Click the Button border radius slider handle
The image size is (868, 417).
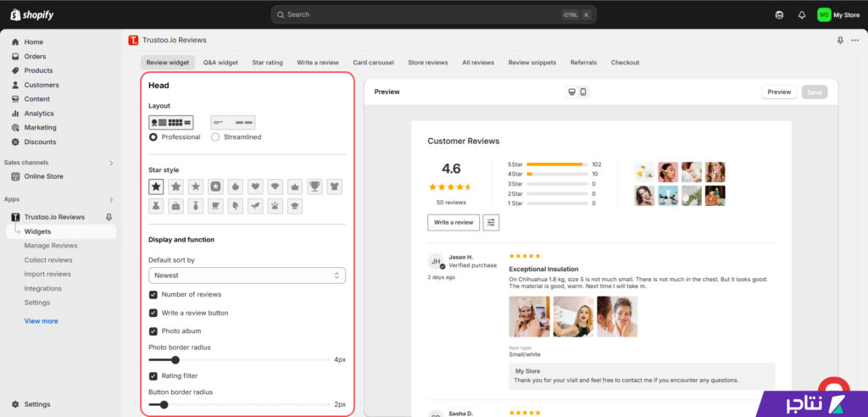coord(164,405)
